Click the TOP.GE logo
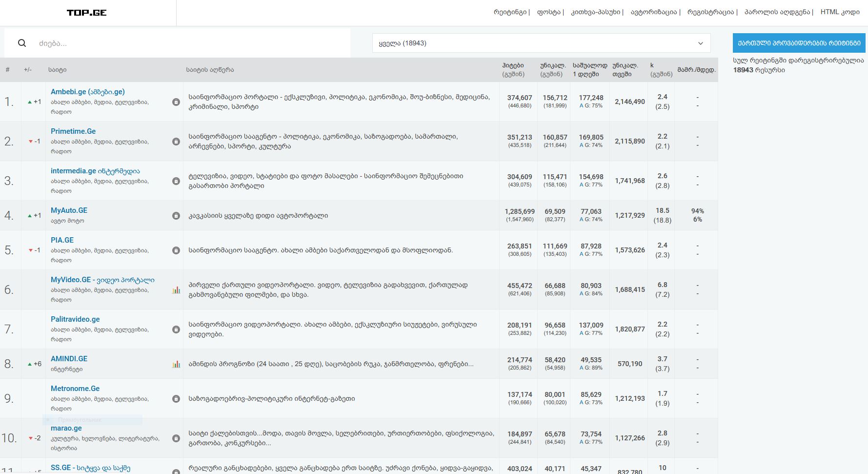This screenshot has height=474, width=868. [x=87, y=13]
